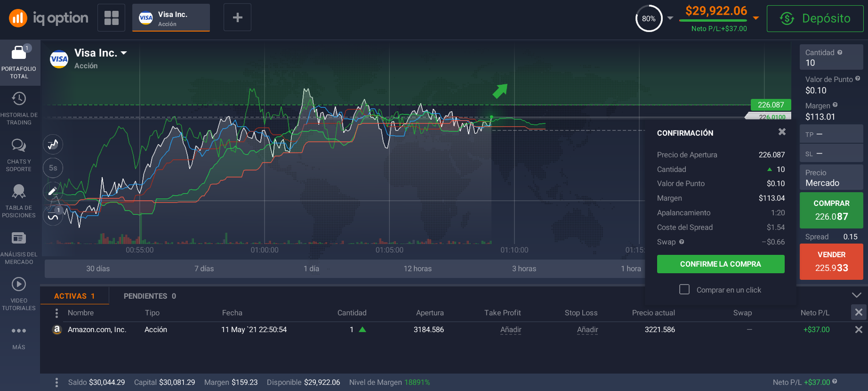
Task: Click the Nivel de Margen 18891% value
Action: (x=417, y=382)
